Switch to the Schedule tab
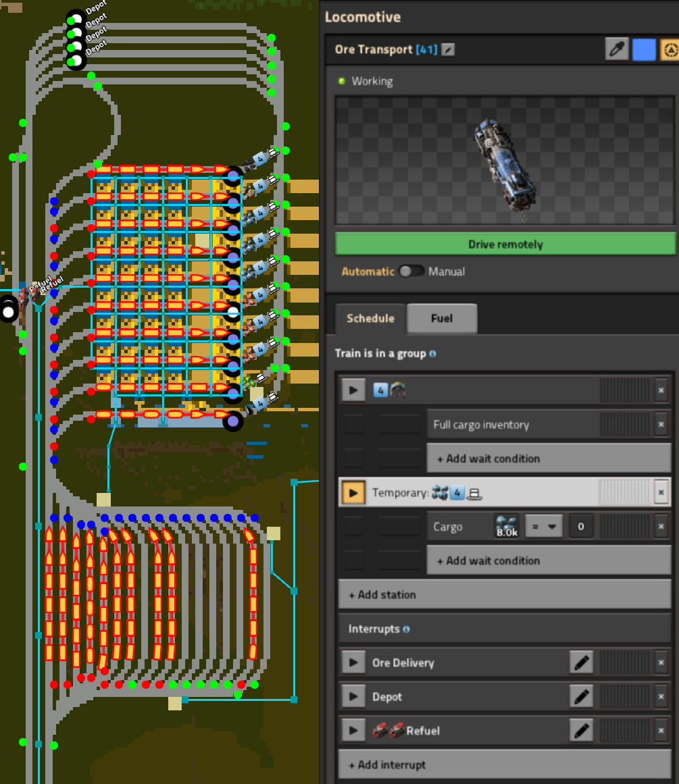The image size is (679, 784). pos(370,318)
